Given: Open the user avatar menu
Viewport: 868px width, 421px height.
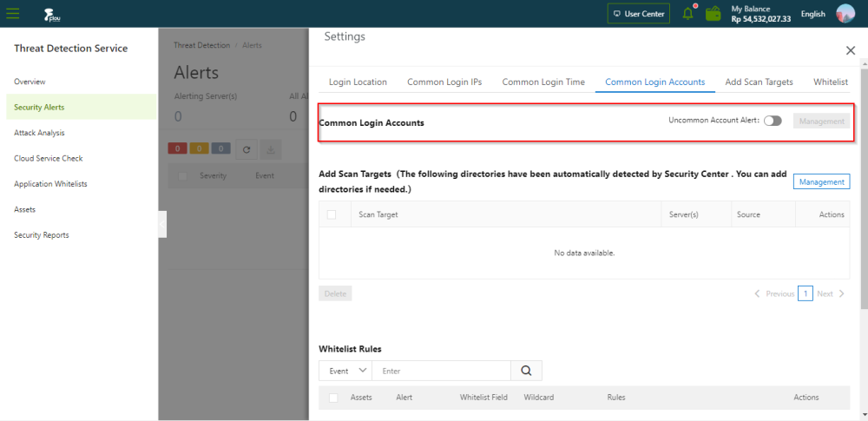Looking at the screenshot, I should pos(845,13).
